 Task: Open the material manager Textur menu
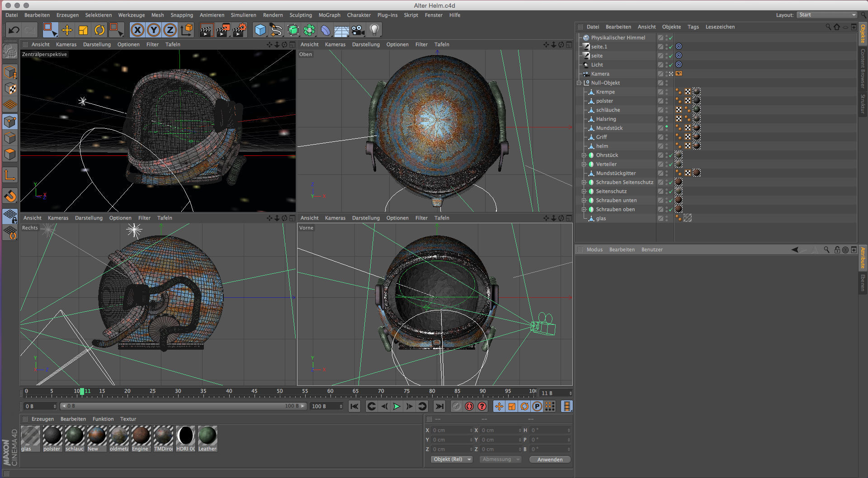click(128, 419)
